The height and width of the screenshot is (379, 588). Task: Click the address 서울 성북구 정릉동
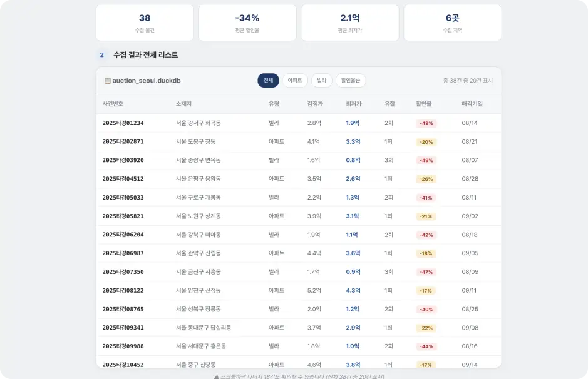coord(199,310)
